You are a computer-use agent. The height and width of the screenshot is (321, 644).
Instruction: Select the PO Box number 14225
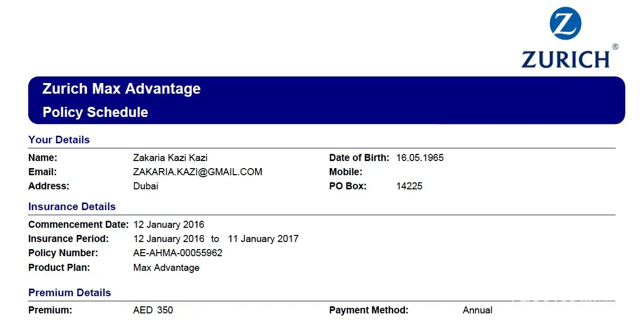coord(409,186)
